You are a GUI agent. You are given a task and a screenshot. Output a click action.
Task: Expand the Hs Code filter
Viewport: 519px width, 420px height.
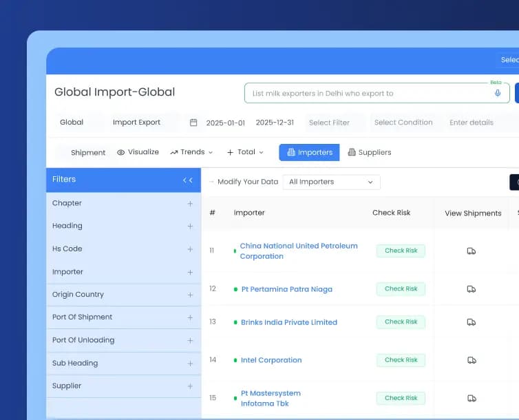point(190,249)
